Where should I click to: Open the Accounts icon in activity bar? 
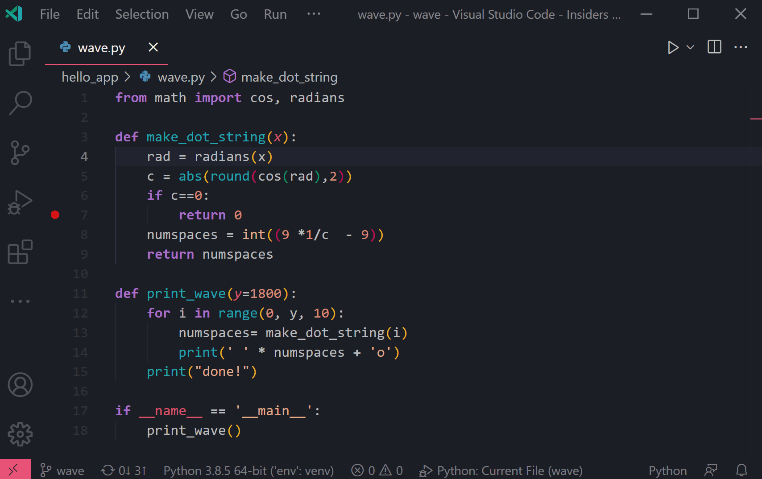pyautogui.click(x=20, y=385)
